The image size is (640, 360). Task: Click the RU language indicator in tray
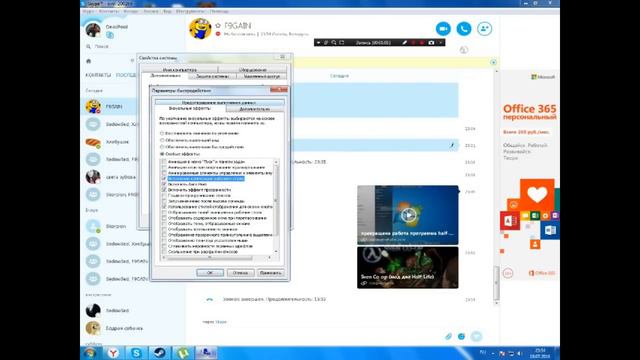tap(483, 352)
